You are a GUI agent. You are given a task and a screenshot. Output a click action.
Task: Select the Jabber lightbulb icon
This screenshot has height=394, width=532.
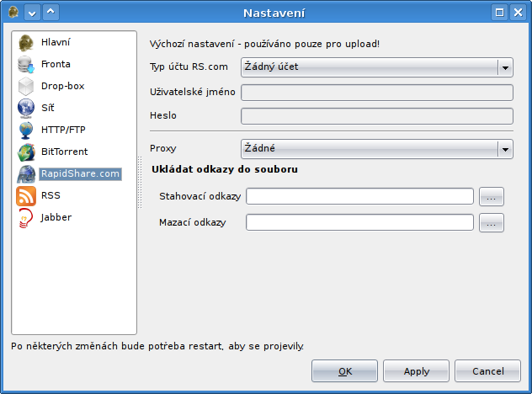pyautogui.click(x=26, y=218)
